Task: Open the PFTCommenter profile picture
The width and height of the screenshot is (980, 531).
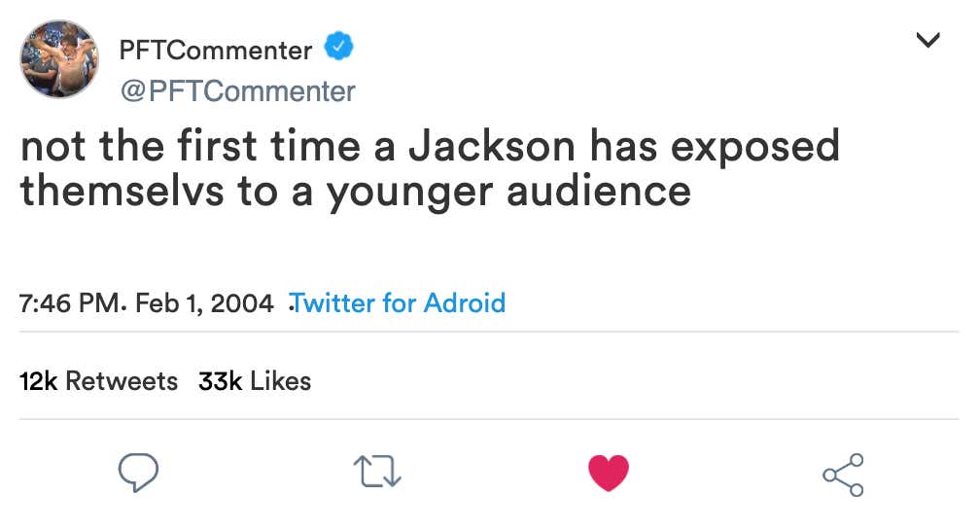Action: tap(59, 60)
